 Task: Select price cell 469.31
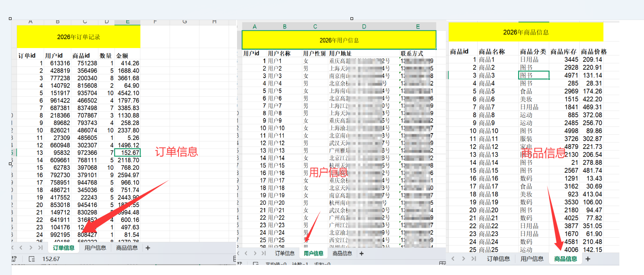point(592,107)
